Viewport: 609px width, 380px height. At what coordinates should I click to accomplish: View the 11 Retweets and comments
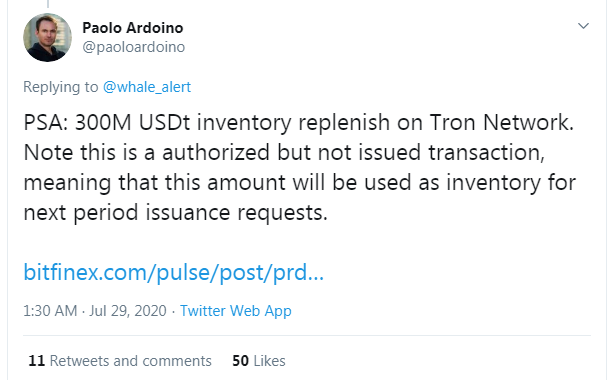coord(120,361)
